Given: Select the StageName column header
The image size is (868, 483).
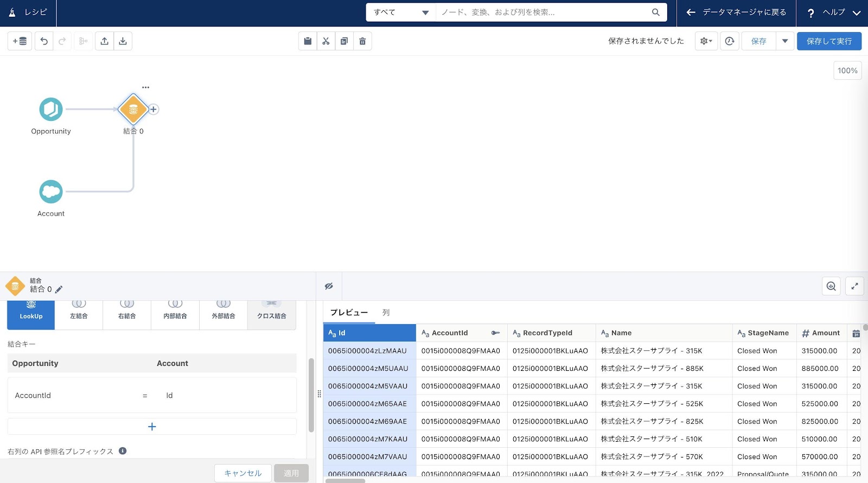Looking at the screenshot, I should pos(765,333).
